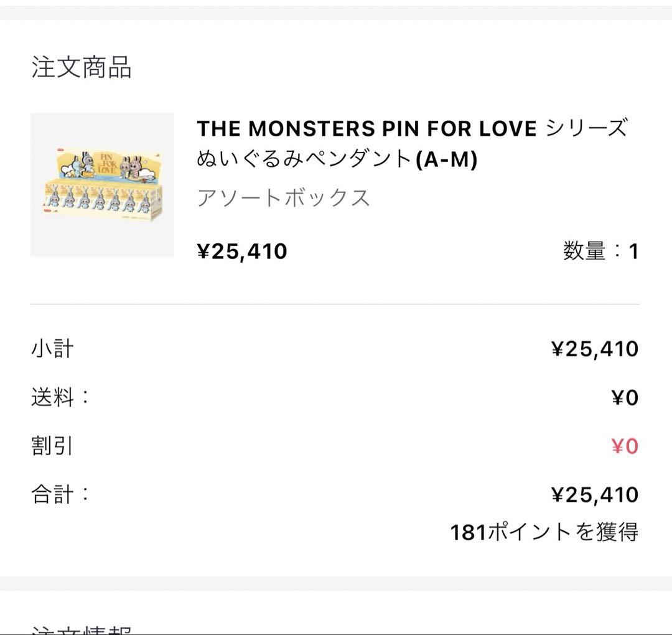This screenshot has height=635, width=672.
Task: Select the ぬいぐるみペンダント(A-M) title line
Action: pyautogui.click(x=337, y=160)
